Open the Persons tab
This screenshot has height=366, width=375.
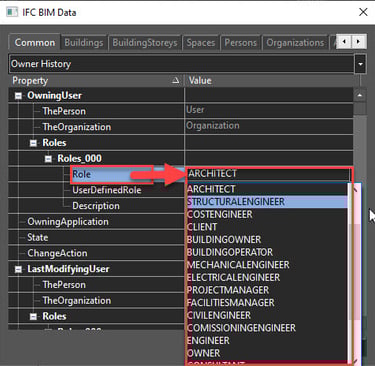[240, 43]
